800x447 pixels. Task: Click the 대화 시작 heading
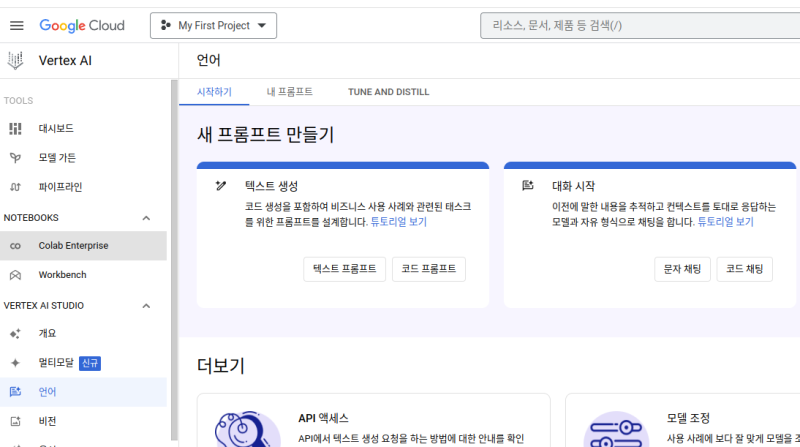tap(573, 186)
